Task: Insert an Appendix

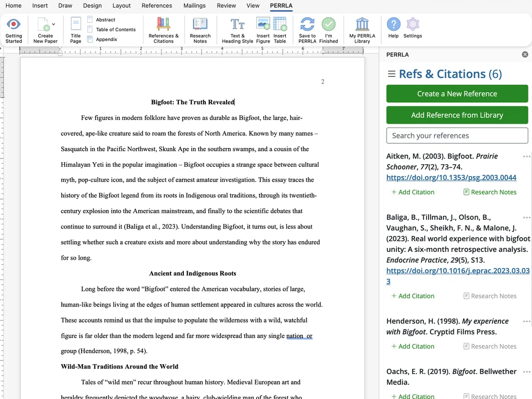Action: 102,39
